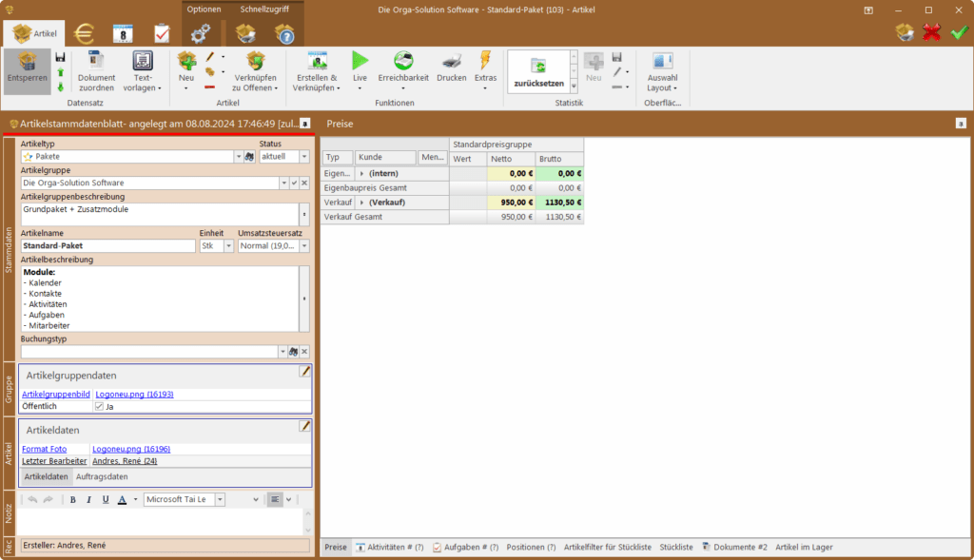Edit Artikeldaten with pencil icon

304,426
